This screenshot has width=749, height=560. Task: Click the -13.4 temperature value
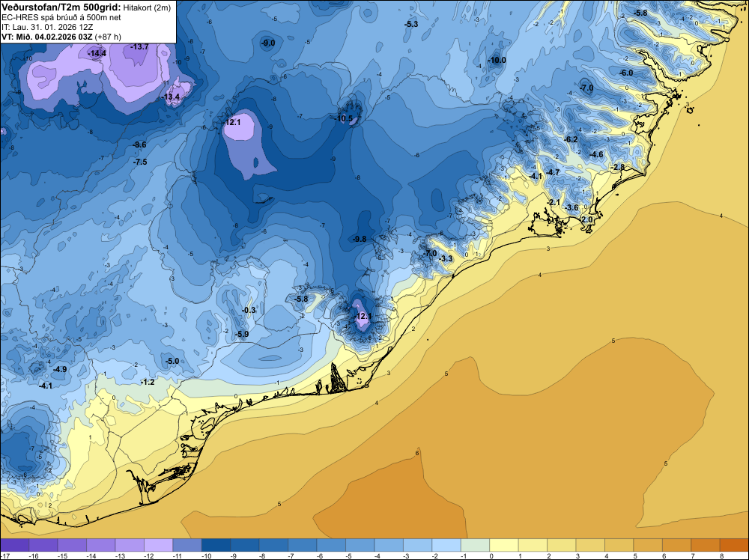171,97
